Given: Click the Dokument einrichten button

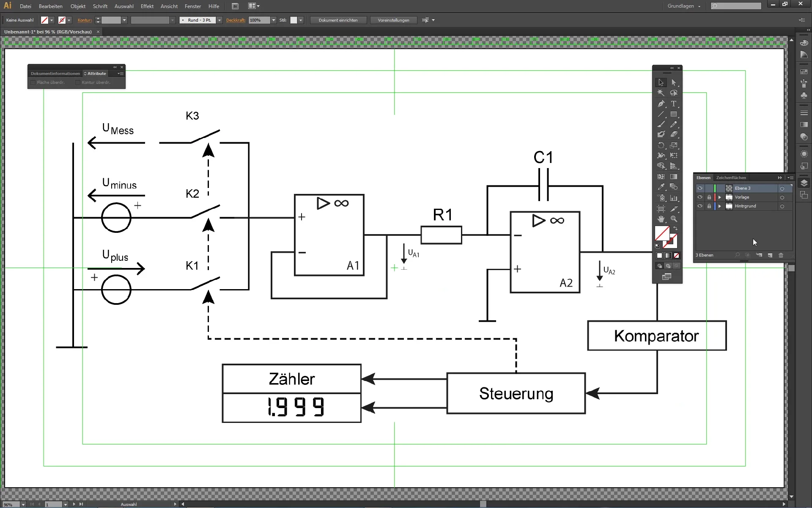Looking at the screenshot, I should pos(338,20).
